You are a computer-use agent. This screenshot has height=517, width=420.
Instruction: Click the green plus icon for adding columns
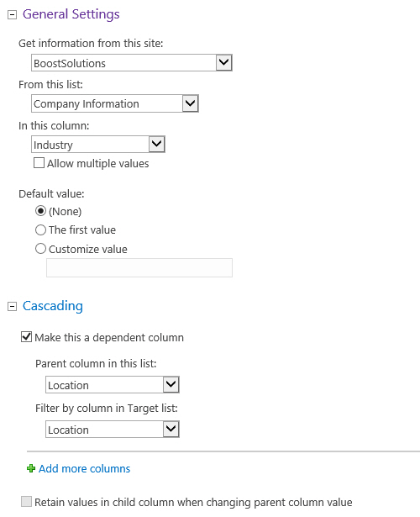[x=31, y=468]
